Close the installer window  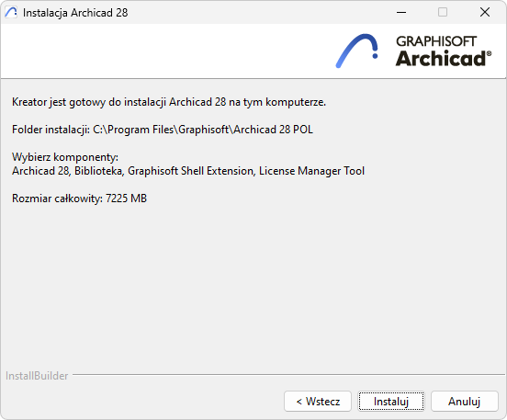click(x=485, y=12)
